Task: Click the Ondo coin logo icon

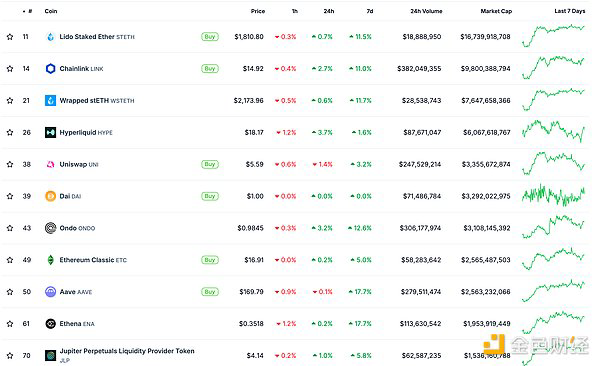Action: click(x=51, y=228)
